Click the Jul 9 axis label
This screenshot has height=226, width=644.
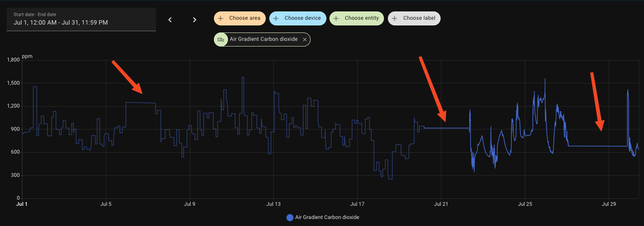tap(190, 204)
